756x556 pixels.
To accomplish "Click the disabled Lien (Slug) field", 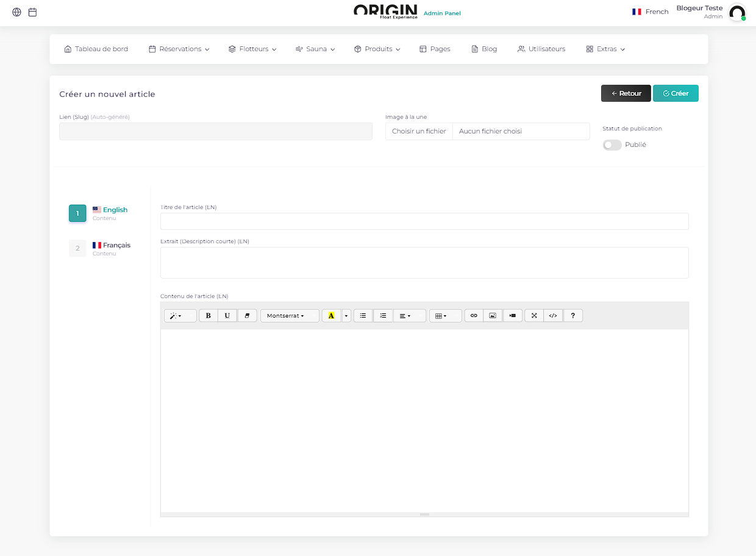I will click(216, 131).
